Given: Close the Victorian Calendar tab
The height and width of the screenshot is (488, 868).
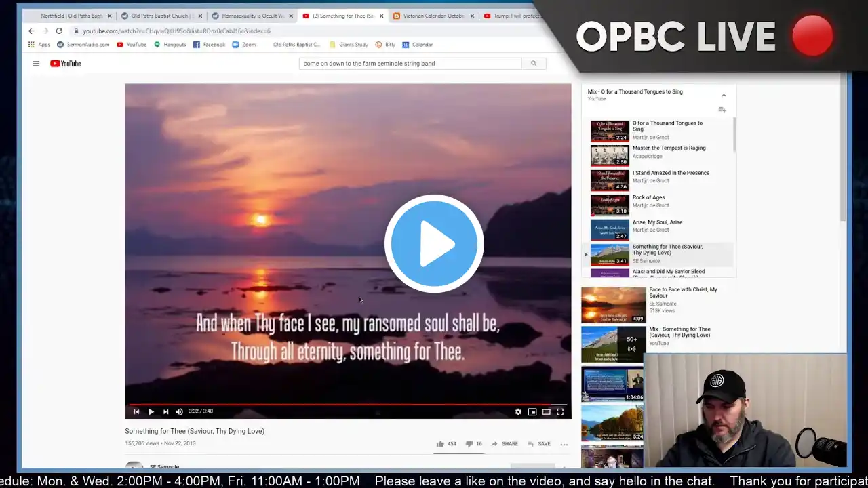Looking at the screenshot, I should 472,16.
